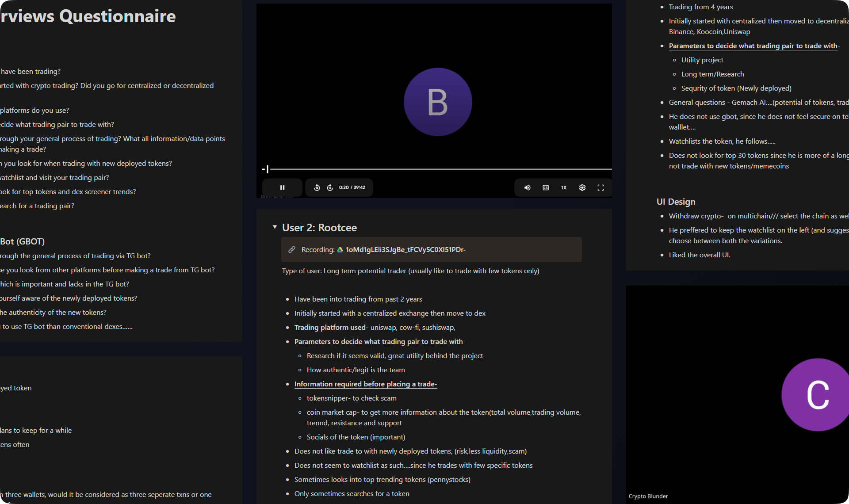Pause the video recording

point(282,187)
